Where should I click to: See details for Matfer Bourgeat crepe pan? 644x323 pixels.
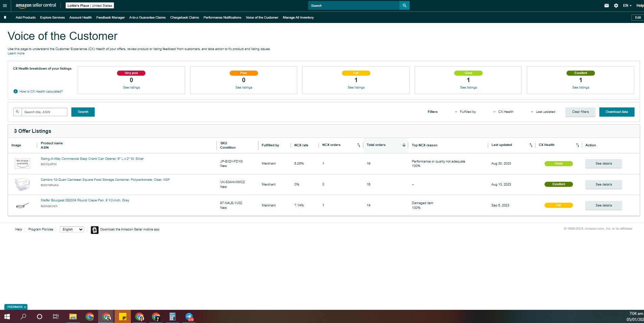[x=604, y=205]
